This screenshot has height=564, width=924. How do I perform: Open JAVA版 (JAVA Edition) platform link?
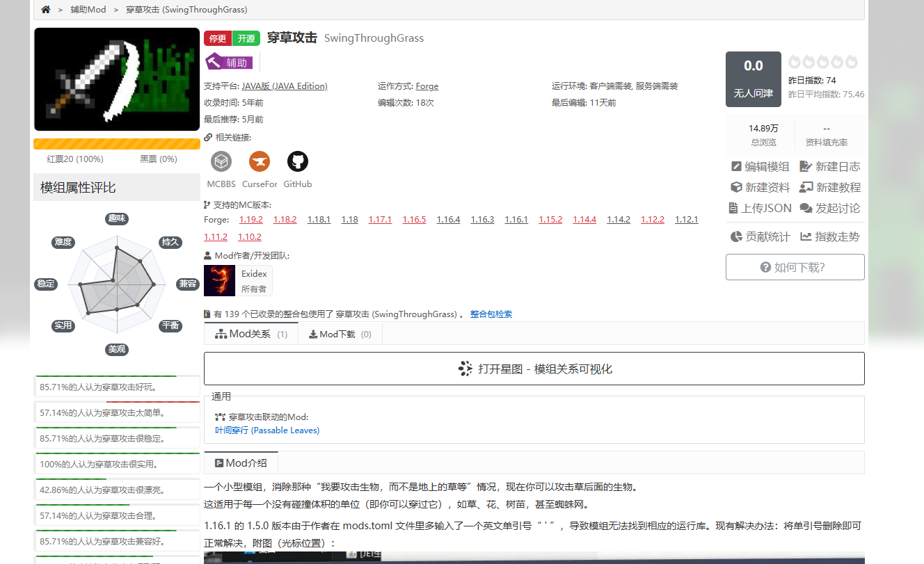click(285, 86)
